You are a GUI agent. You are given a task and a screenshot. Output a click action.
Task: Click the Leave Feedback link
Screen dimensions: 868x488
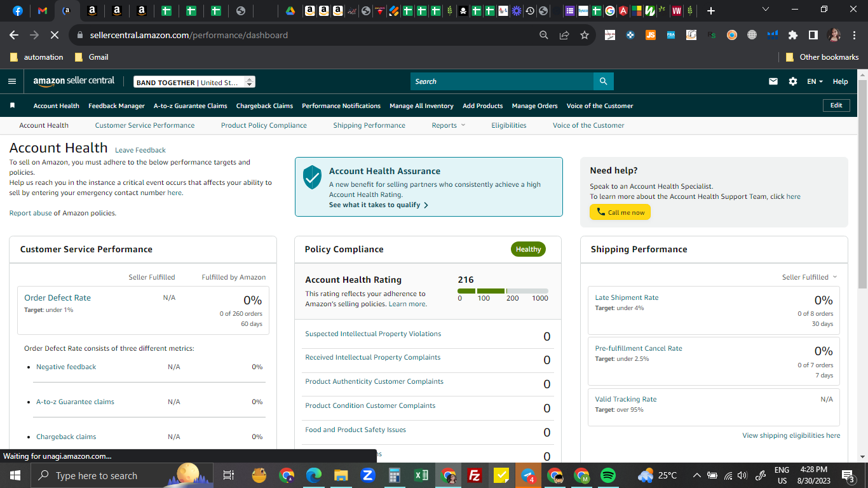140,150
